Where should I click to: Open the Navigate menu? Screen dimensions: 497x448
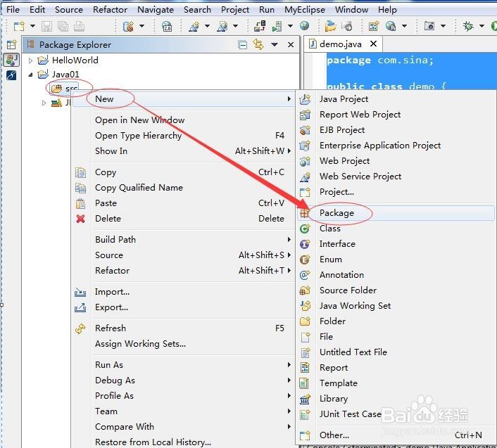(x=156, y=10)
